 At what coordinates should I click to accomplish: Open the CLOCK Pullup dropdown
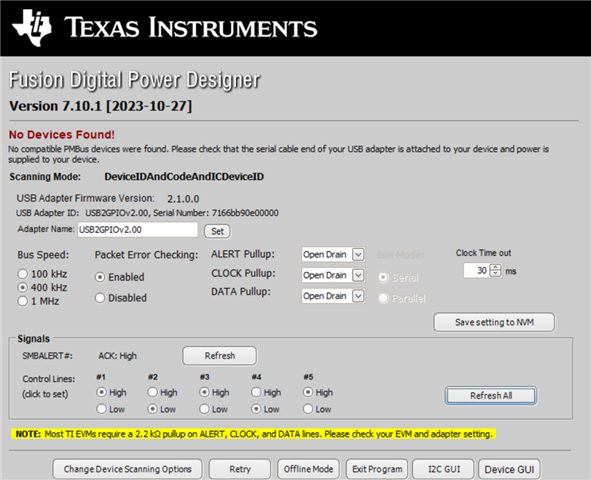pos(358,275)
